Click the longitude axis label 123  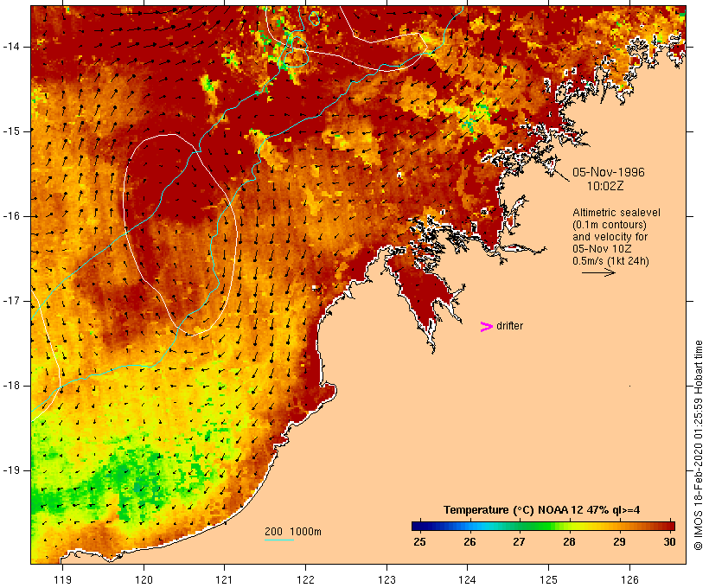(x=386, y=580)
